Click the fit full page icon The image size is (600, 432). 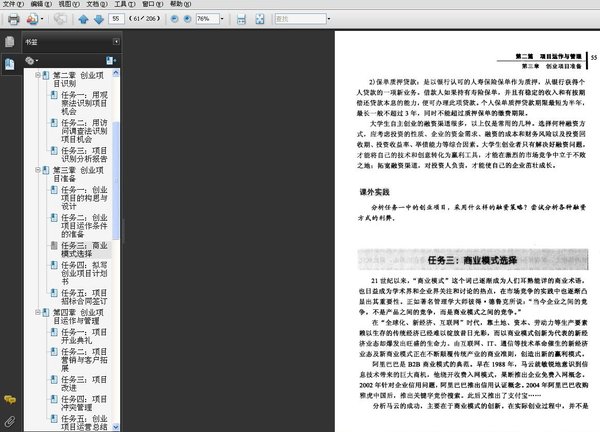[x=260, y=19]
